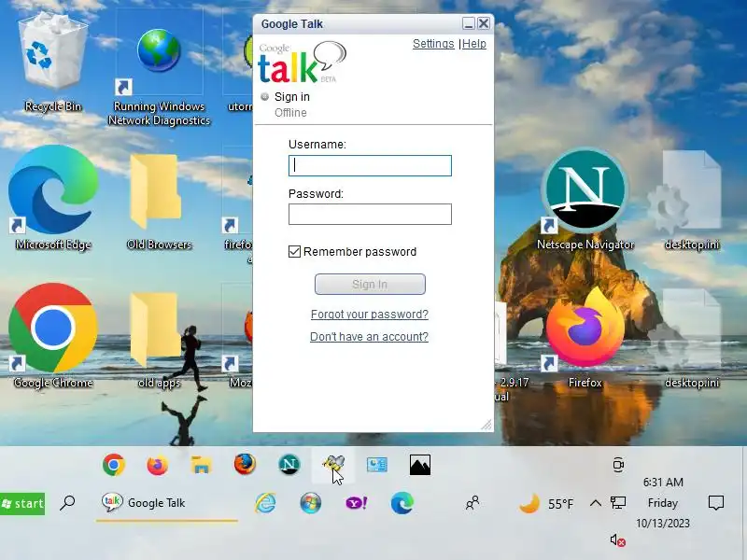Click the Google Talk title bar text
The width and height of the screenshot is (747, 560).
[x=292, y=24]
